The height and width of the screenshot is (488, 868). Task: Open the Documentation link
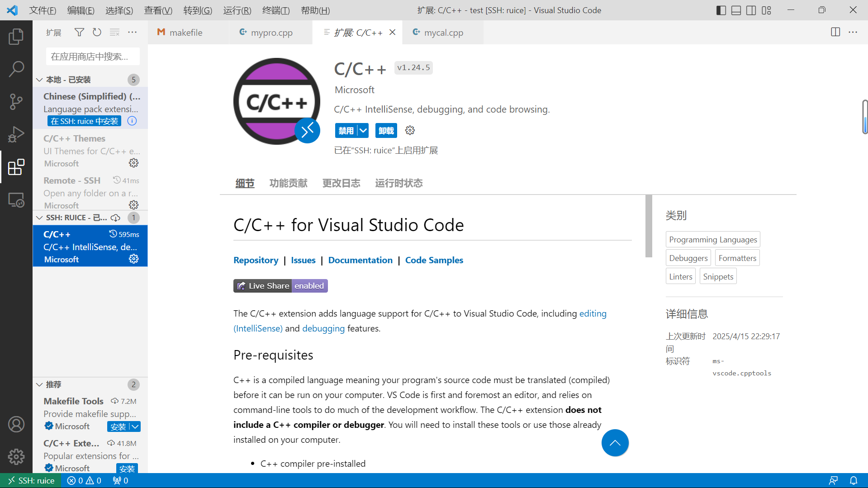pyautogui.click(x=360, y=260)
